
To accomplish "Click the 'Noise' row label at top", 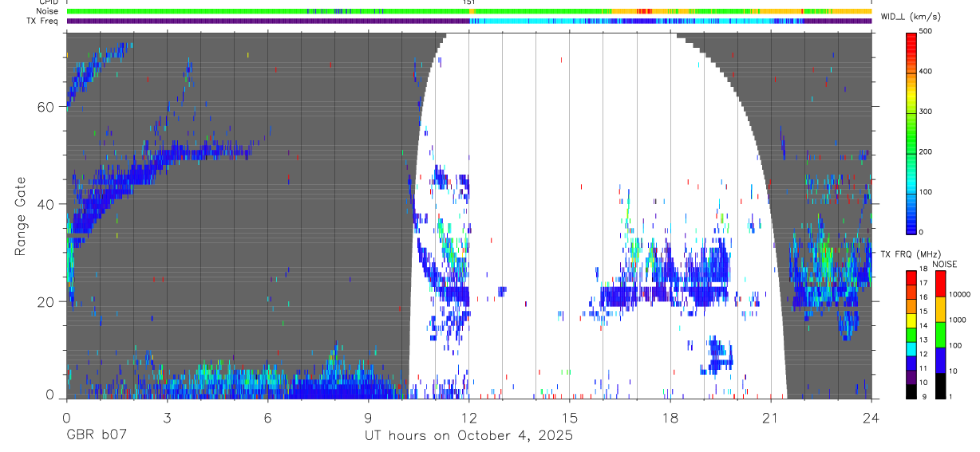I will pos(47,12).
